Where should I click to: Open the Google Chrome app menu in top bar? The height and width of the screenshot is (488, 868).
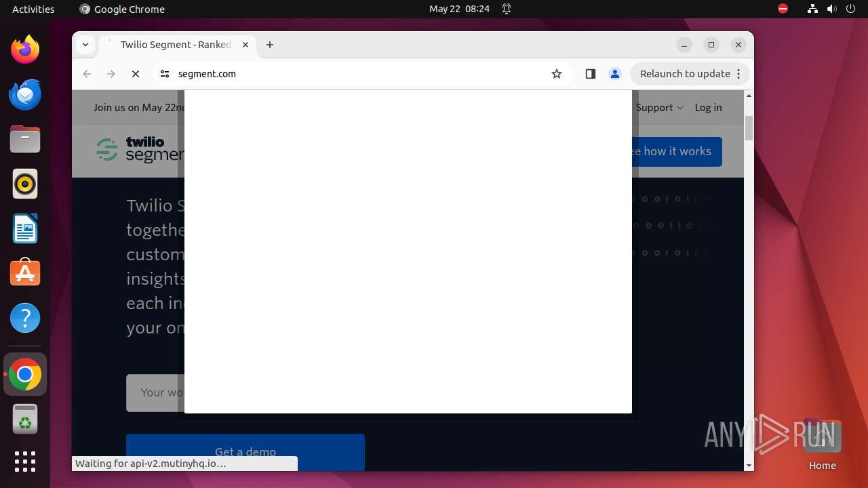[x=122, y=9]
